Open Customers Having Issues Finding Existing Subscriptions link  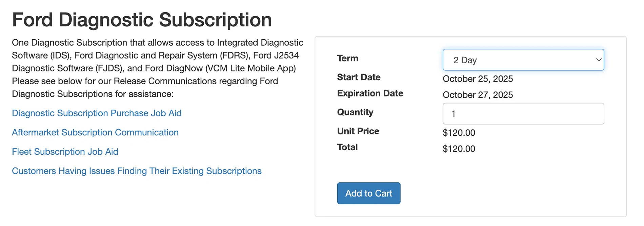tap(137, 171)
